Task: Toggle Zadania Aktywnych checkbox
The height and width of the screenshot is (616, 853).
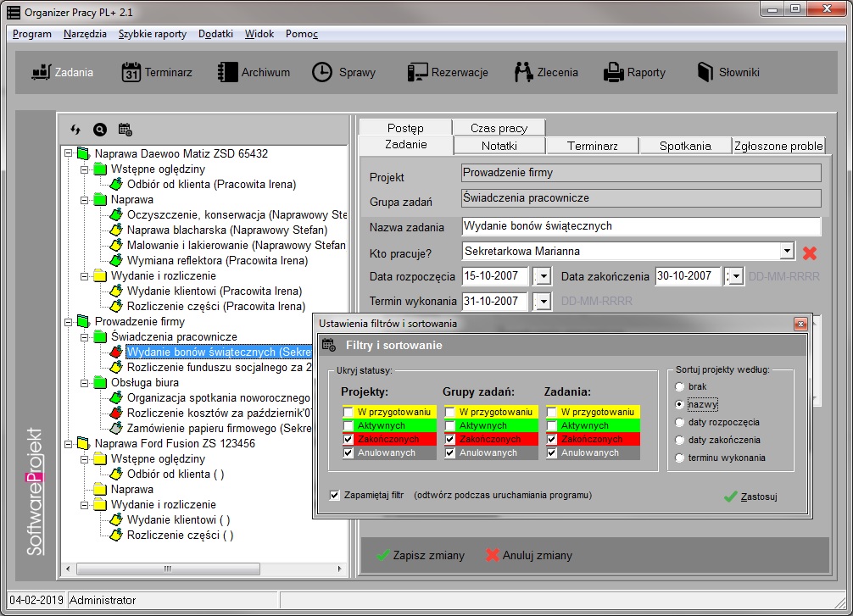Action: coord(552,425)
